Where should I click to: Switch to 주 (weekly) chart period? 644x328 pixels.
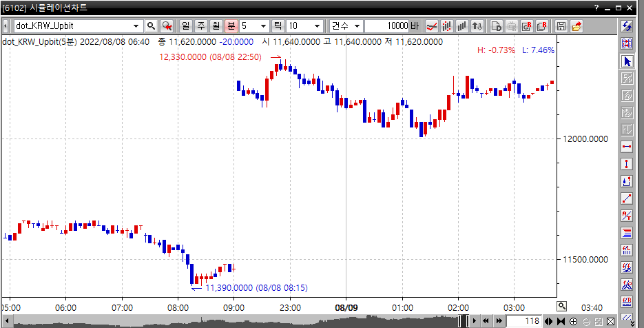(x=201, y=25)
